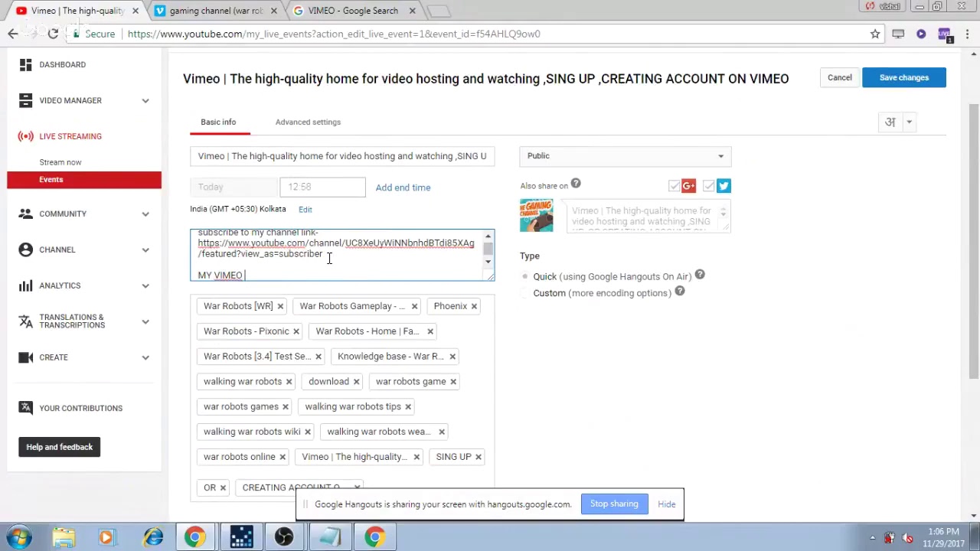
Task: Open Internet Explorer from the taskbar
Action: (154, 537)
